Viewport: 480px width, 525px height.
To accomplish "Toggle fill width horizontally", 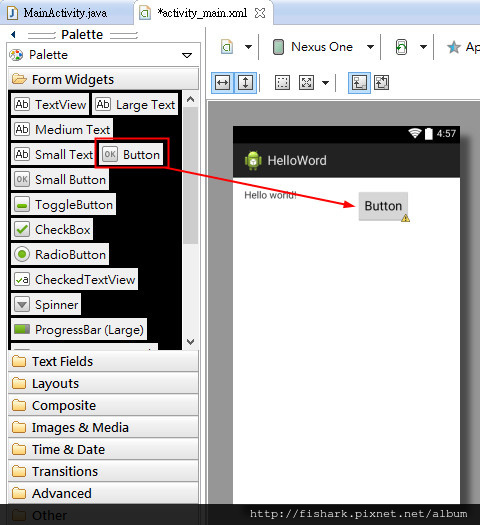I will coord(223,83).
